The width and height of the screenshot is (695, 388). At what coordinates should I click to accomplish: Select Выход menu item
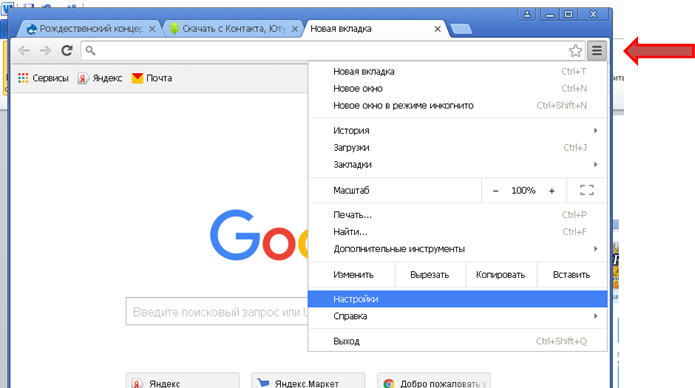[x=457, y=341]
